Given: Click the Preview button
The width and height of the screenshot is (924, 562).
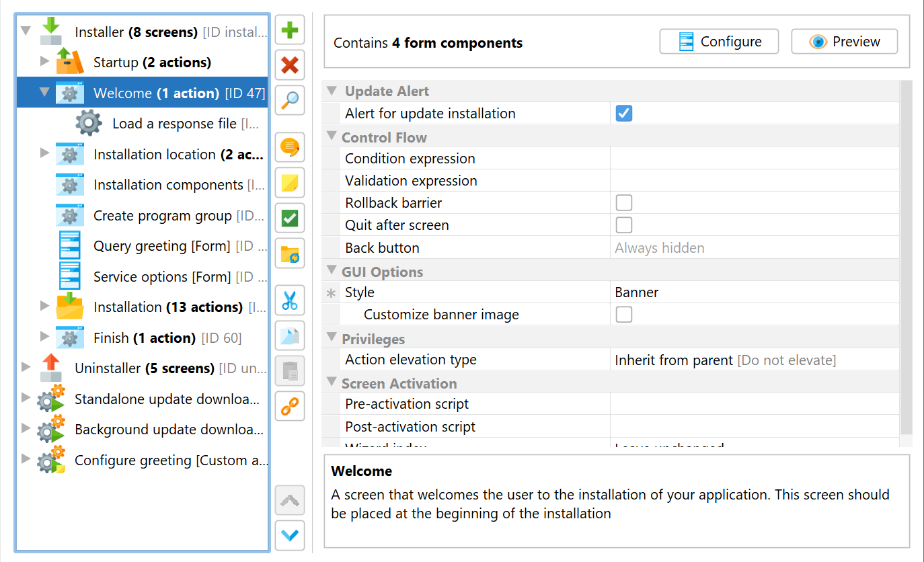Looking at the screenshot, I should 845,42.
